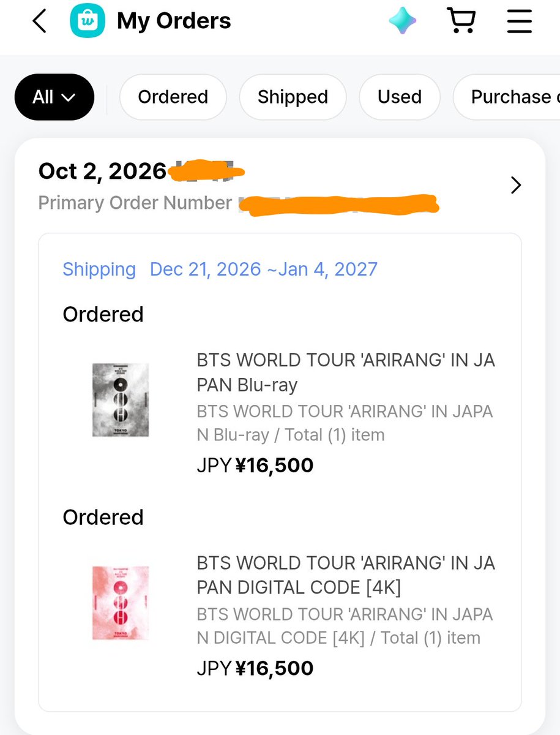Screen dimensions: 560x735
Task: Open the pink DIGITAL CODE cover thumbnail
Action: tap(121, 603)
